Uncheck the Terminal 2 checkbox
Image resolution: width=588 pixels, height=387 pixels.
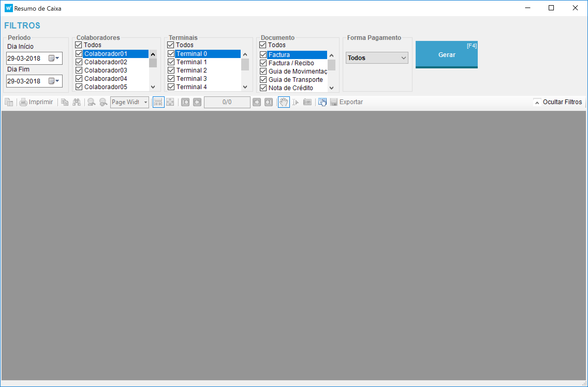pos(171,70)
